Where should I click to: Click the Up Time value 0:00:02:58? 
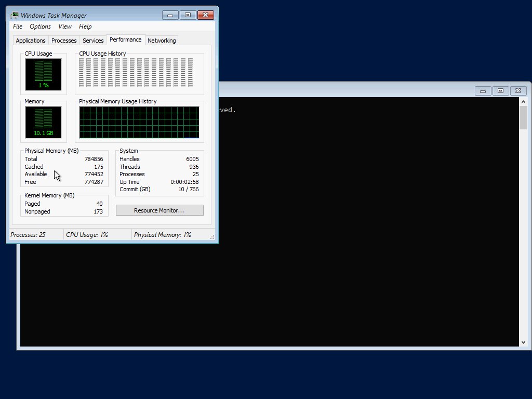184,182
